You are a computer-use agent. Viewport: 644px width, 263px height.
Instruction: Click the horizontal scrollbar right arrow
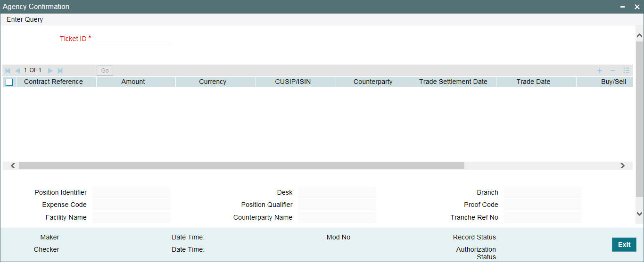pyautogui.click(x=622, y=166)
